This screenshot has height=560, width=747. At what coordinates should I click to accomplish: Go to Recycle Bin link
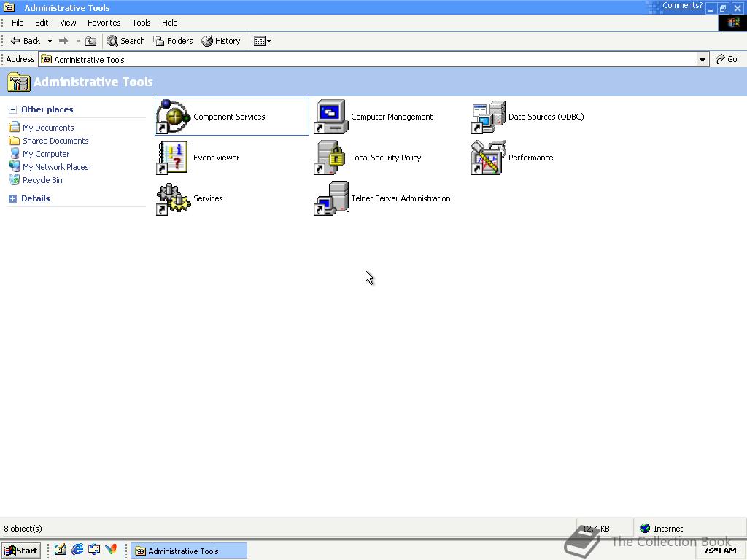tap(42, 180)
